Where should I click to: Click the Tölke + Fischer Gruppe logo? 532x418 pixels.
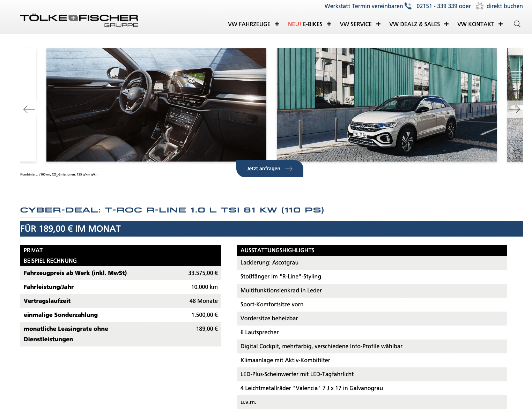click(79, 21)
